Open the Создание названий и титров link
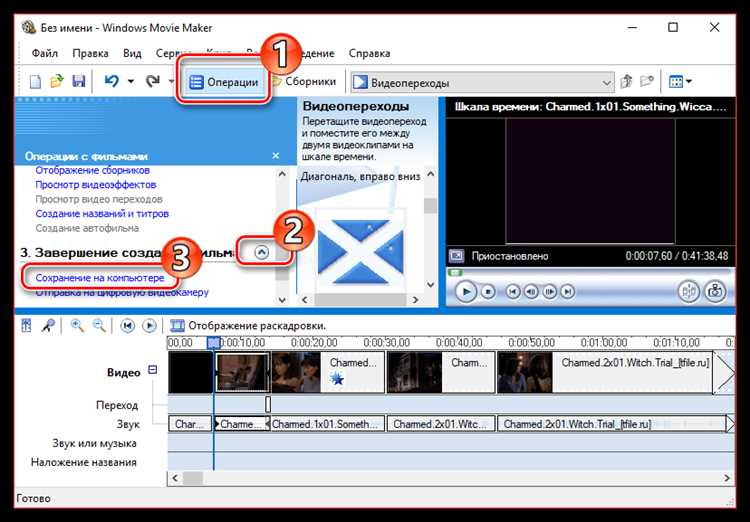 [102, 214]
